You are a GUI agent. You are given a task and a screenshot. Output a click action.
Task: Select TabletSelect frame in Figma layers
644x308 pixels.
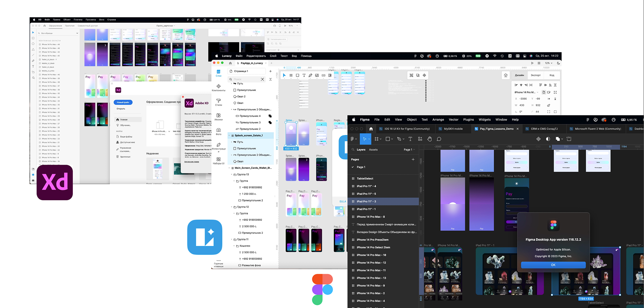(x=384, y=178)
